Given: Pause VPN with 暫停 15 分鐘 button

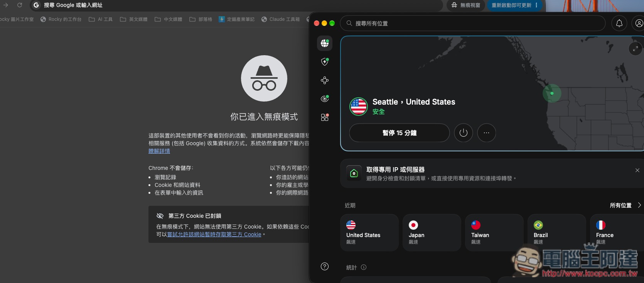Looking at the screenshot, I should tap(400, 133).
